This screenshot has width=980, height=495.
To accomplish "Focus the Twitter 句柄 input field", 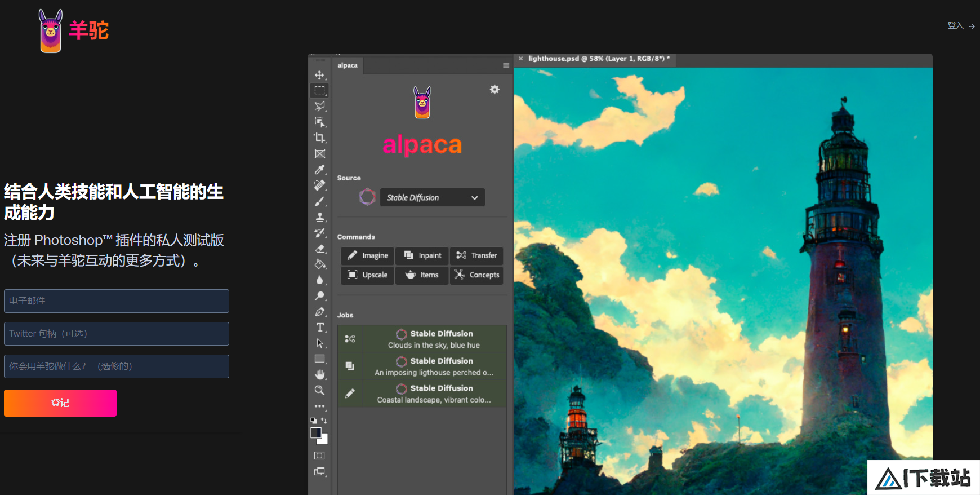I will coord(117,334).
